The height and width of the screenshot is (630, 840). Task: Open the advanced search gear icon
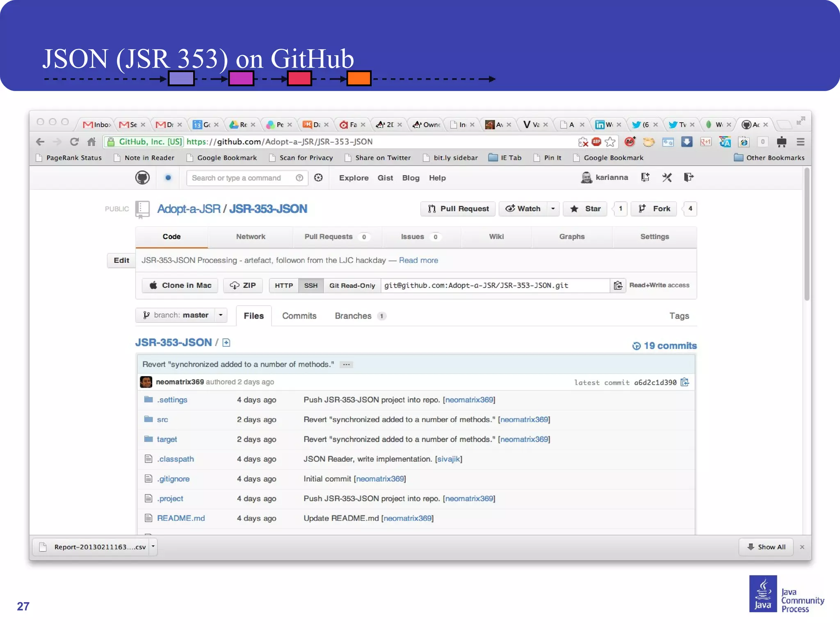click(x=318, y=178)
